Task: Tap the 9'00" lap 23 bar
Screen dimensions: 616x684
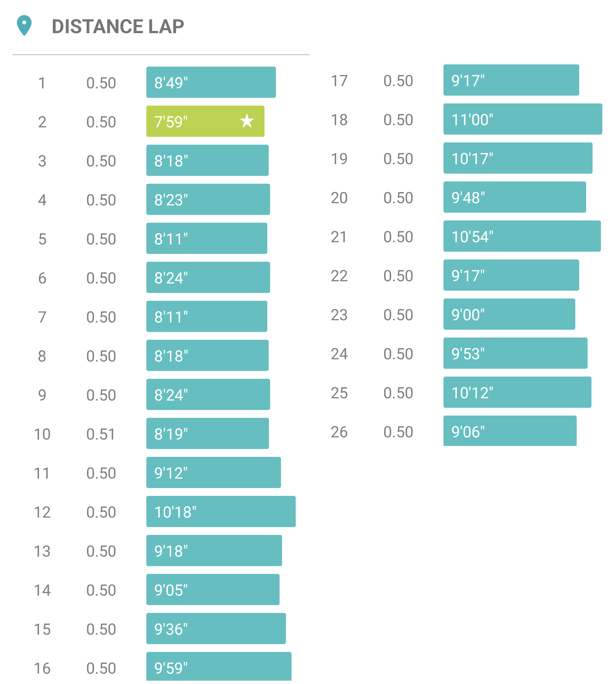Action: coord(509,314)
